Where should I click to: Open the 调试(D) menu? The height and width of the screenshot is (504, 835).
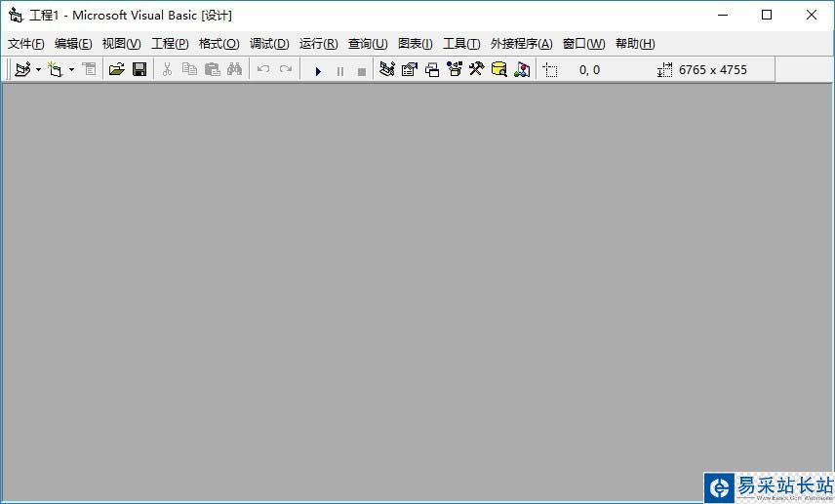[269, 44]
